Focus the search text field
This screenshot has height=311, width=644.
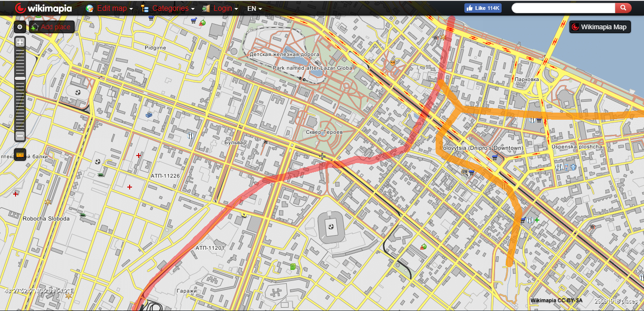563,8
